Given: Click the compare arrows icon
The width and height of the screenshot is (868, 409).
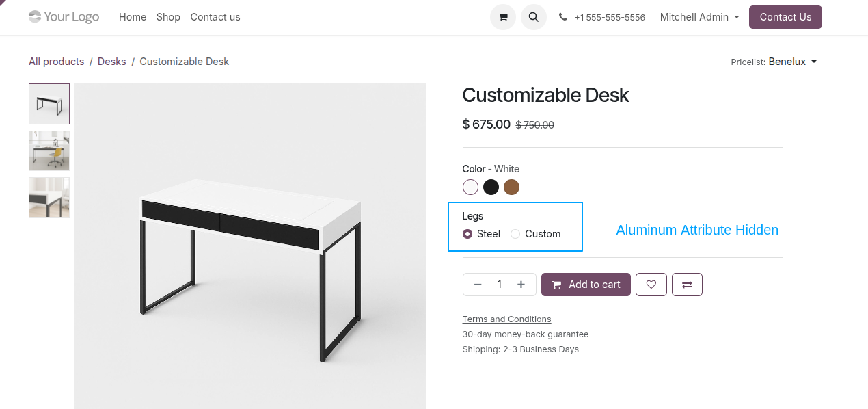Looking at the screenshot, I should pos(687,285).
